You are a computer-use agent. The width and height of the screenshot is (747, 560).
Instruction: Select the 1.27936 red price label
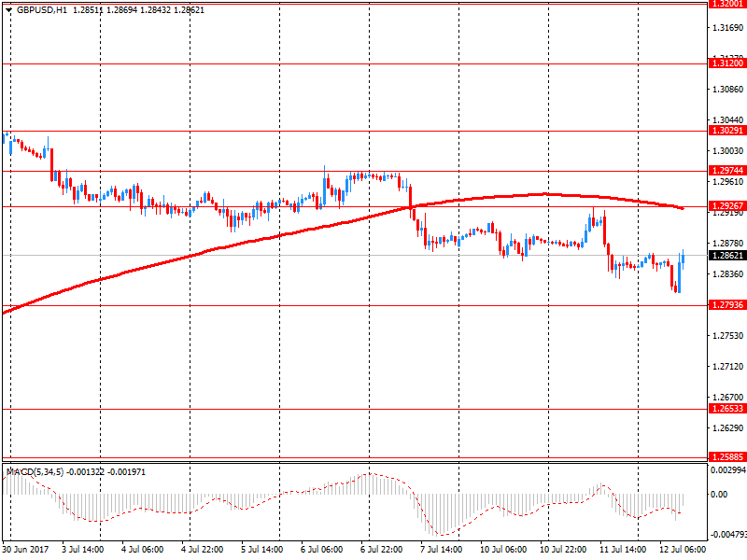(727, 305)
